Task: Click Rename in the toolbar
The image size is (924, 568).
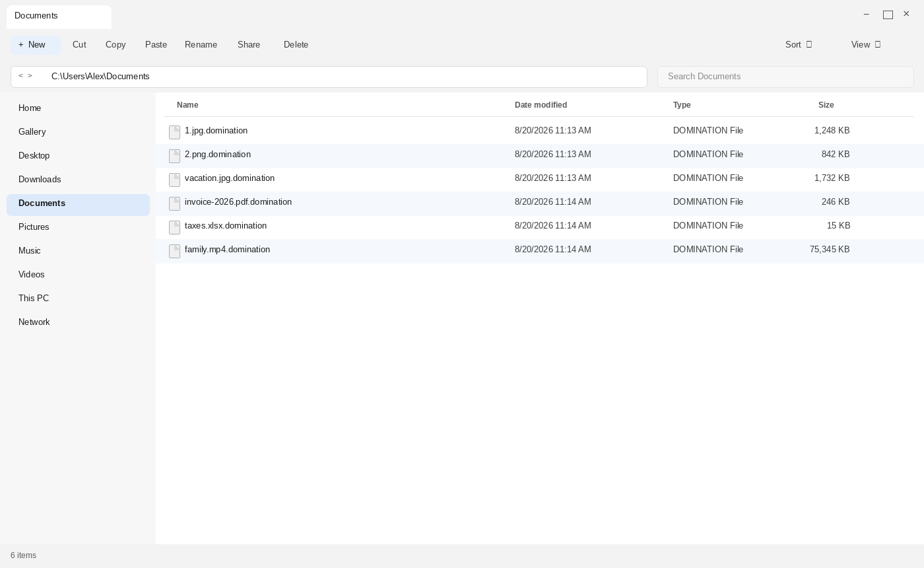Action: [x=201, y=45]
